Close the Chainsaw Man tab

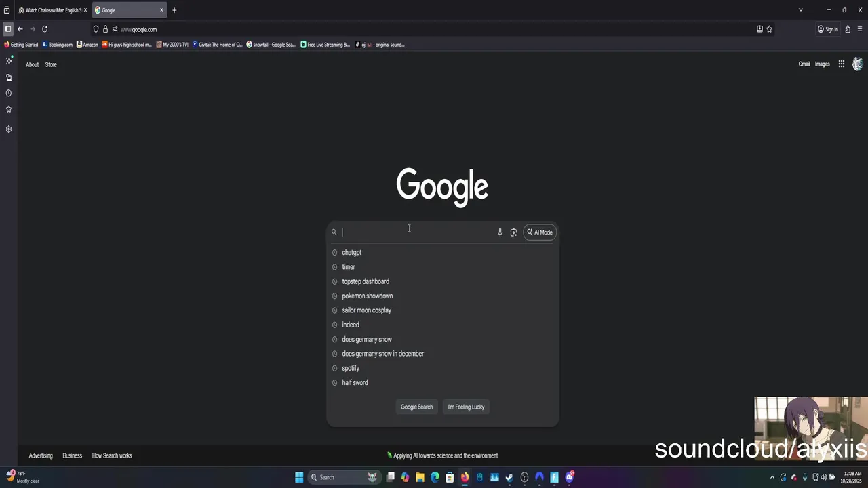85,10
